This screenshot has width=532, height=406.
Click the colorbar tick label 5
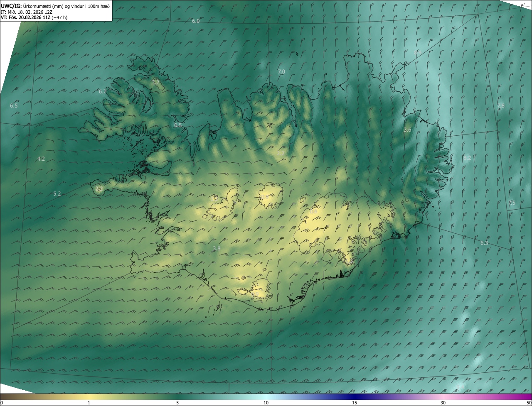pyautogui.click(x=177, y=403)
